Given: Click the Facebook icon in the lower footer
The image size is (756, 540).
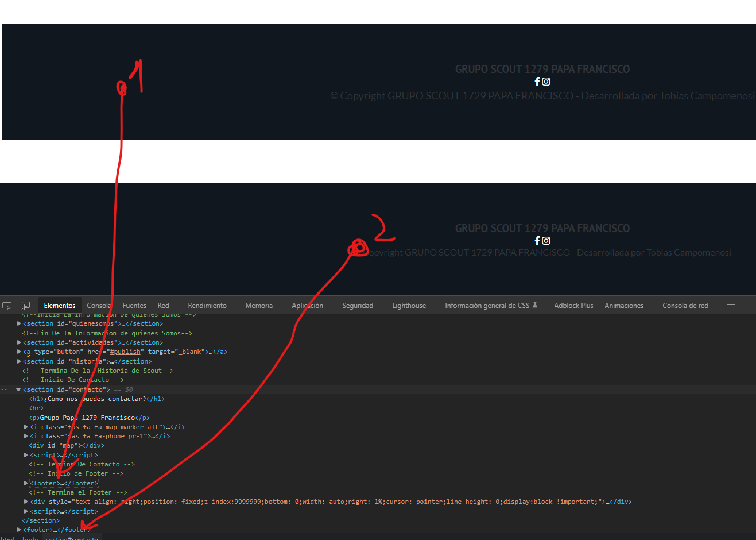Looking at the screenshot, I should [x=537, y=241].
